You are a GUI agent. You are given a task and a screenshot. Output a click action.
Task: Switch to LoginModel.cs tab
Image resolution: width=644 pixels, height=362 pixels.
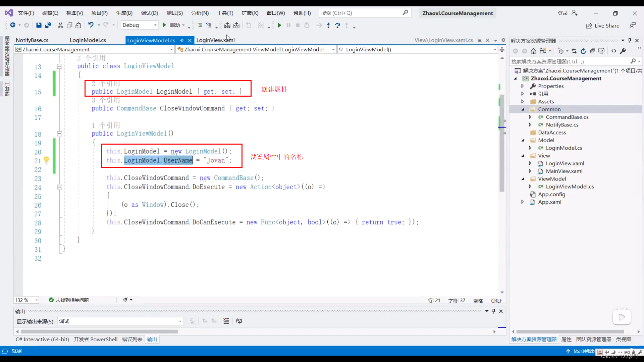tap(88, 40)
